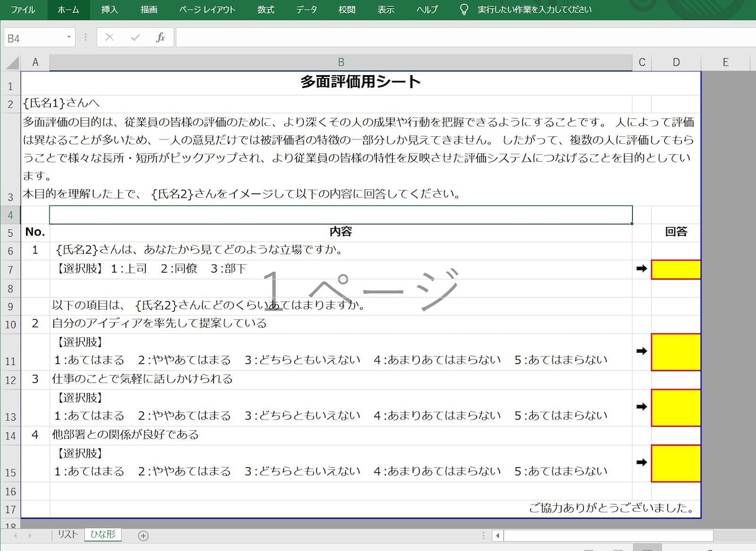756x551 pixels.
Task: Click text 自分のアイディアを率先して提案している
Action: pyautogui.click(x=159, y=324)
